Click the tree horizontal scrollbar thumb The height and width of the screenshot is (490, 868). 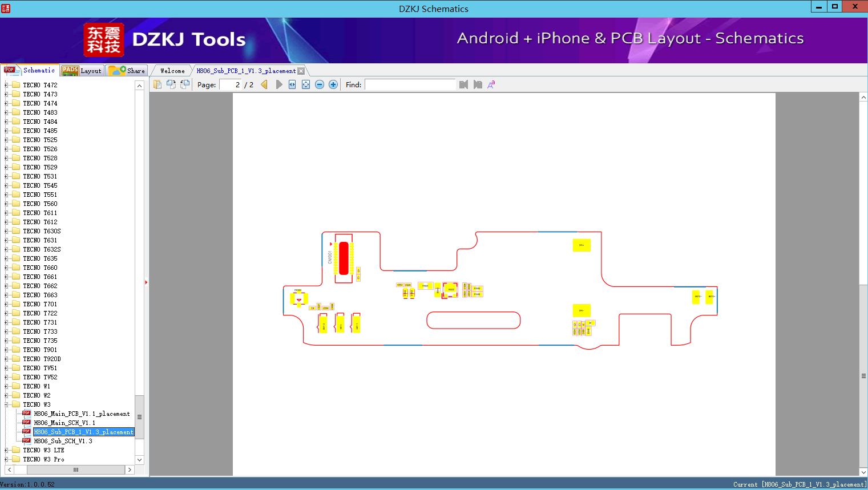(76, 469)
